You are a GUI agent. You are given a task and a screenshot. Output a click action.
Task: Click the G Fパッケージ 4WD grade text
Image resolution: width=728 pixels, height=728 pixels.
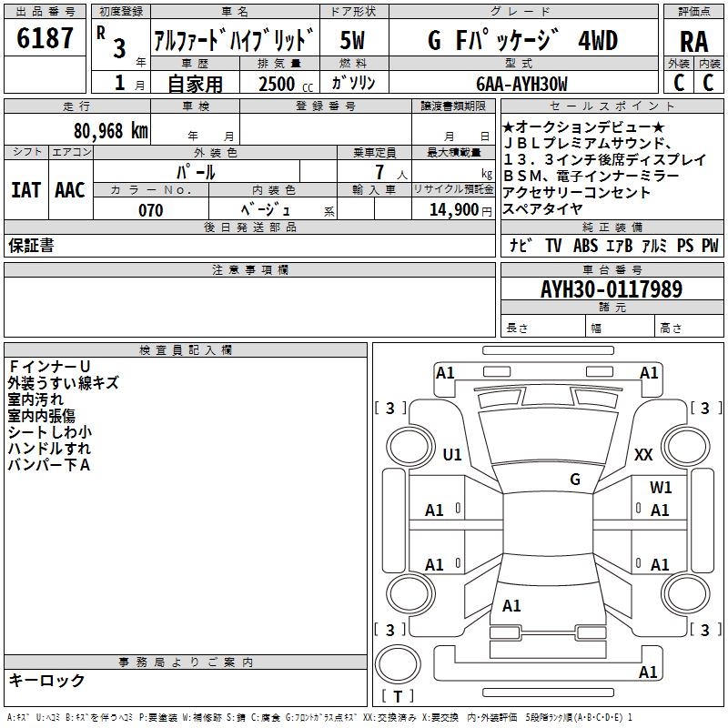[522, 40]
